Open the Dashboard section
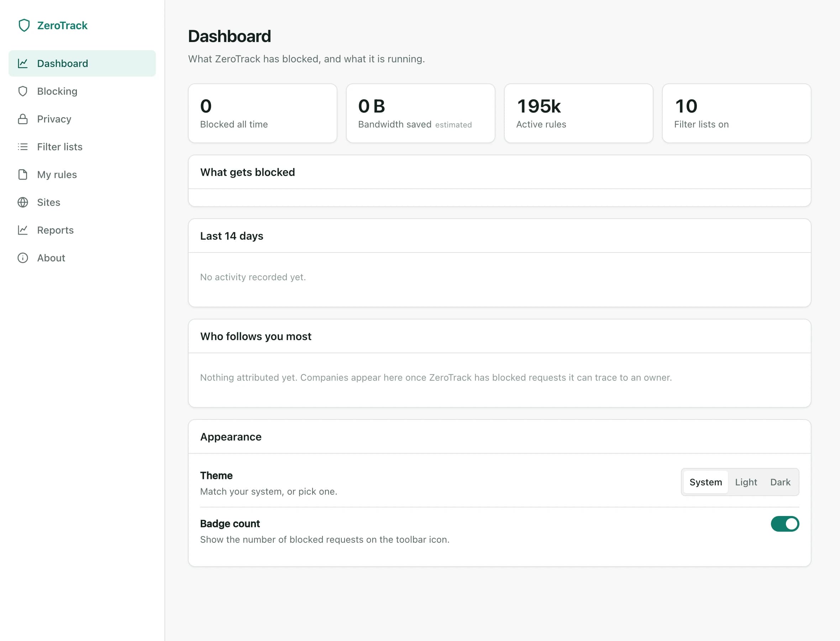 coord(82,63)
